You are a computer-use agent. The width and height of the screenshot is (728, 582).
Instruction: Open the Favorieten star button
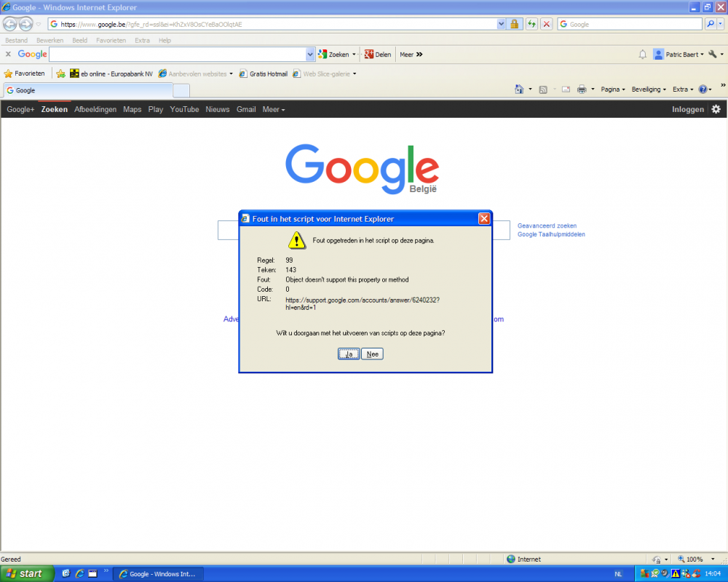click(x=25, y=73)
